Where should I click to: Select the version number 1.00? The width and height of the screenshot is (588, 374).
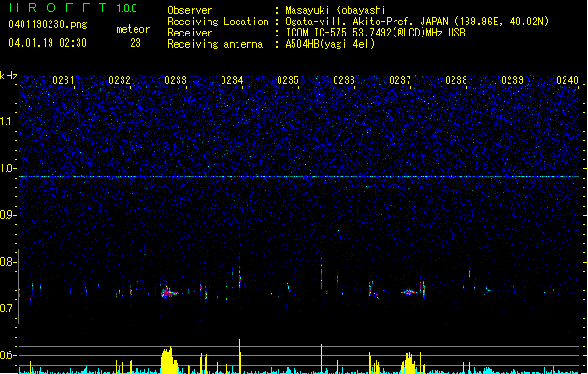point(126,8)
